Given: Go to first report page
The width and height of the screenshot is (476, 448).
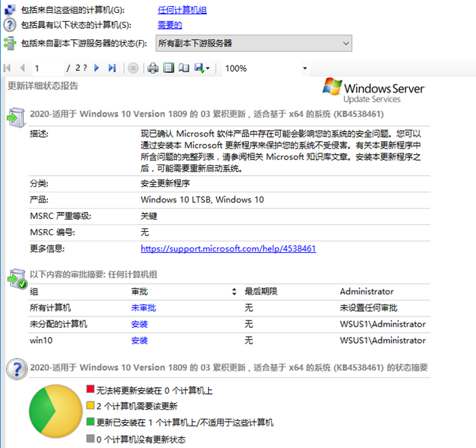Looking at the screenshot, I should coord(7,68).
